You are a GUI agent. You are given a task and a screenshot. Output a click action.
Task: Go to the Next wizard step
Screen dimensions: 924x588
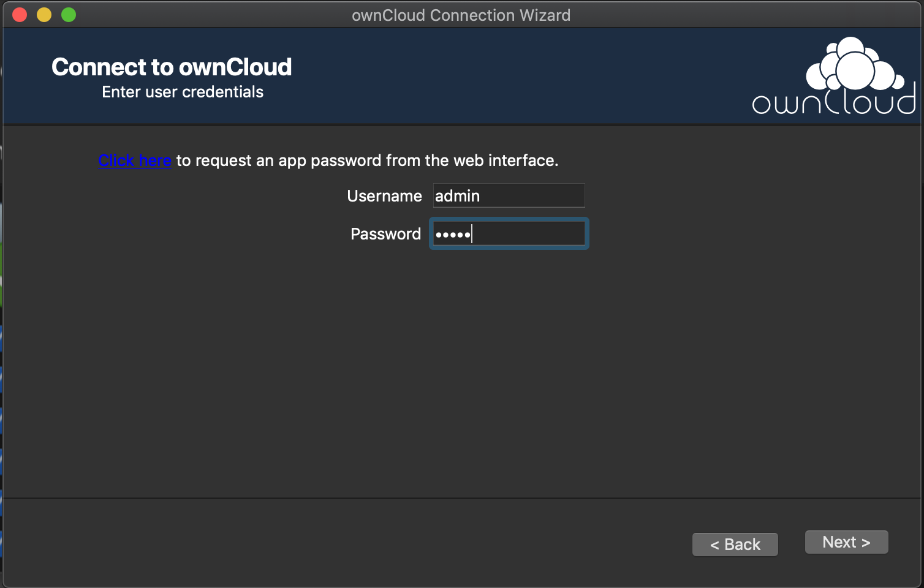[846, 542]
